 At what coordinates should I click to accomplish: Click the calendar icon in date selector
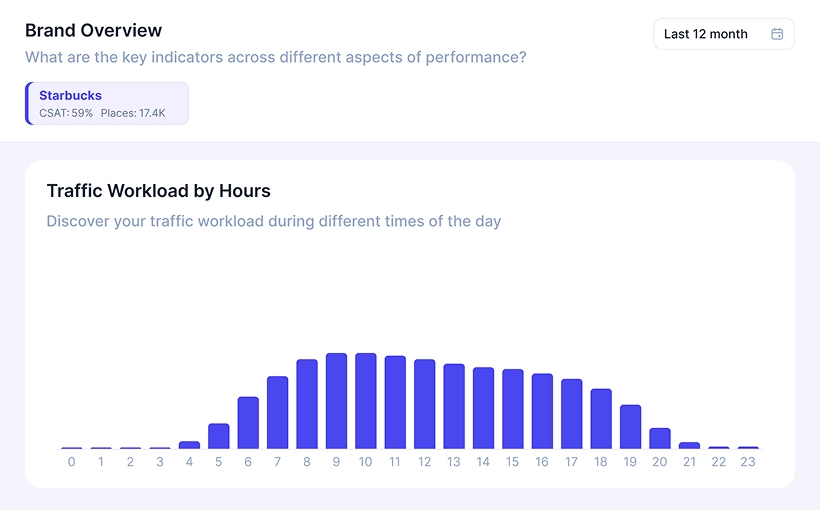[x=777, y=34]
